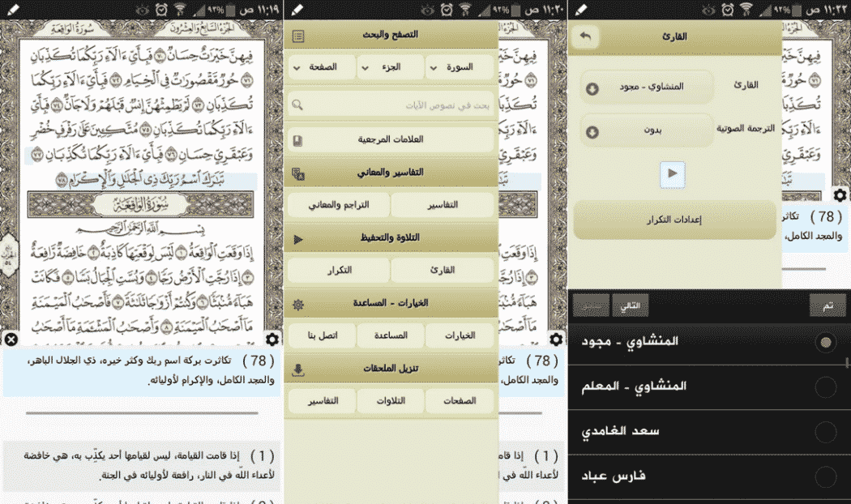Open the gear icon in the middle screen
This screenshot has width=851, height=504.
tap(556, 340)
